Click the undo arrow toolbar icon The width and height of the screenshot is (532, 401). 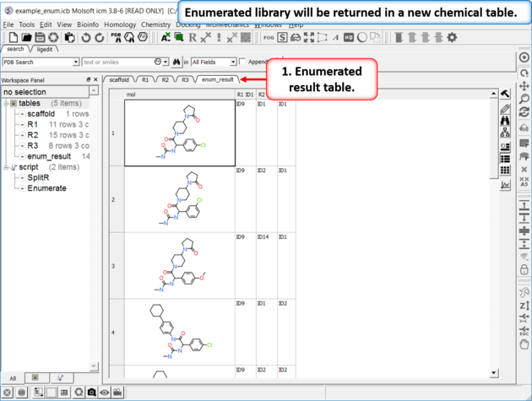point(88,38)
